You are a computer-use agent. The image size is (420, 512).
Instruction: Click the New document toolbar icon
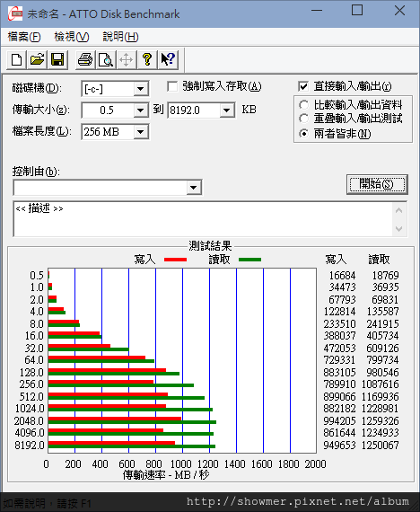coord(16,60)
